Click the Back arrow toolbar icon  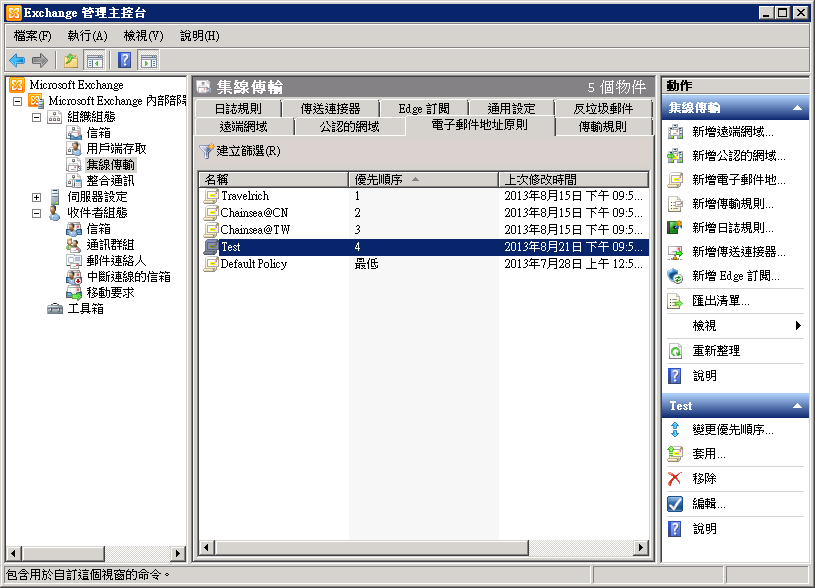click(17, 61)
